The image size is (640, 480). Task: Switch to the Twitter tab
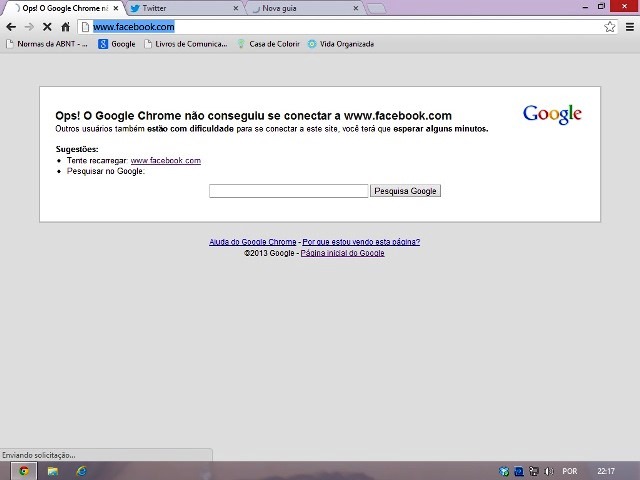184,8
